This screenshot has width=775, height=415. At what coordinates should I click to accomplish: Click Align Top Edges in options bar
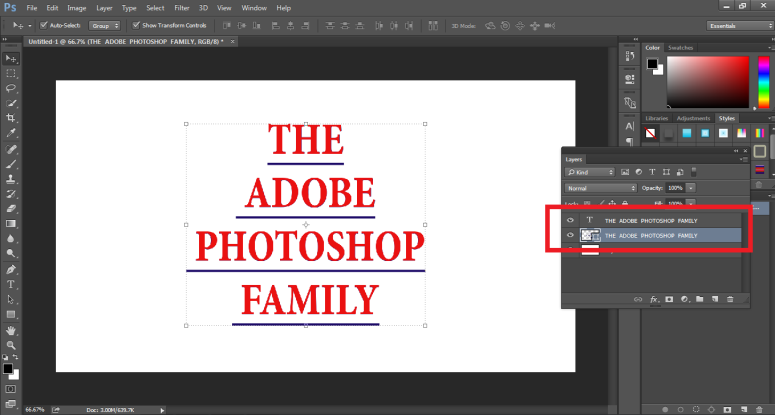coord(227,26)
